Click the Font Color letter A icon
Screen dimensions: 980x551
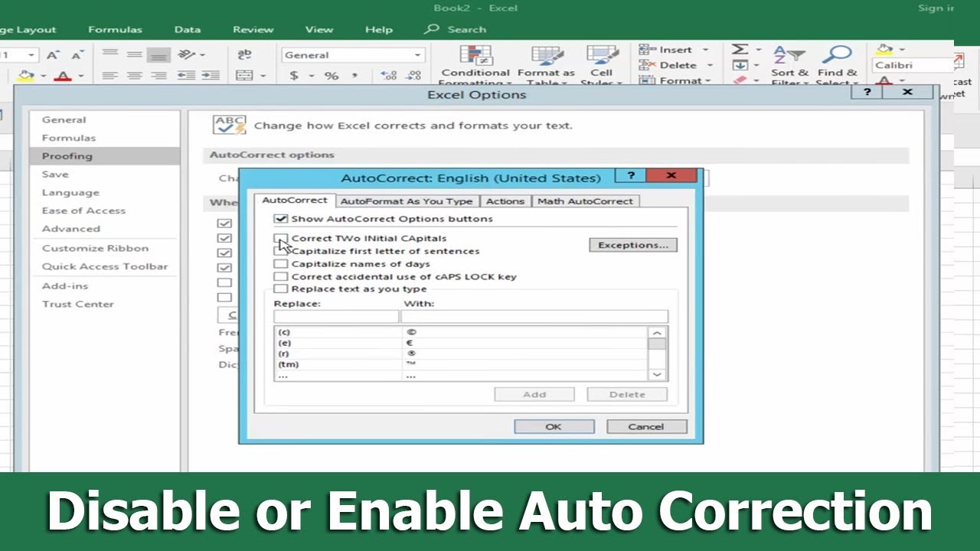tap(63, 76)
